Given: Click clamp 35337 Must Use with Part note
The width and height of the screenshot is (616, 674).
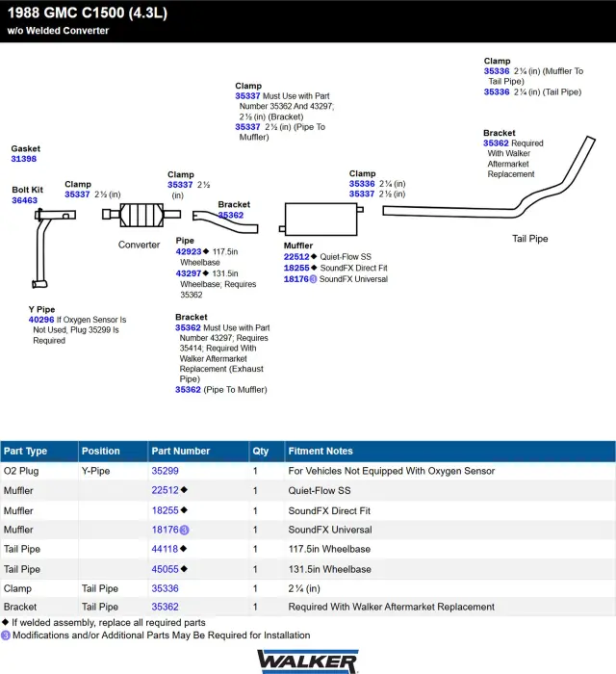Looking at the screenshot, I should 247,96.
